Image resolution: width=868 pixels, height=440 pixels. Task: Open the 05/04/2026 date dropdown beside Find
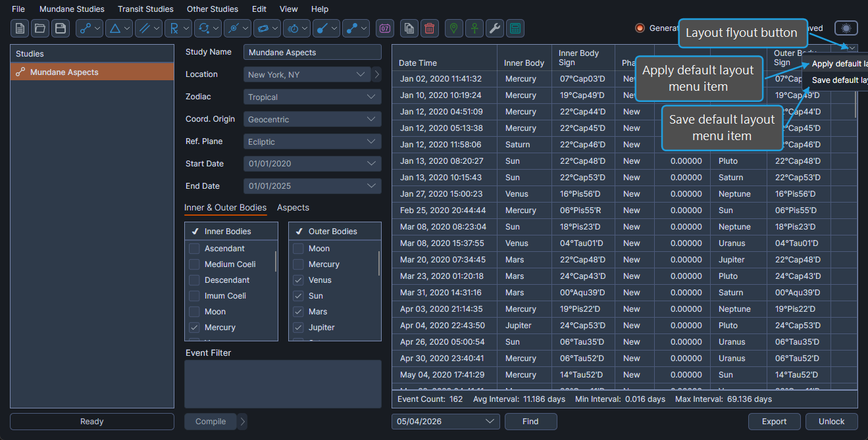446,422
